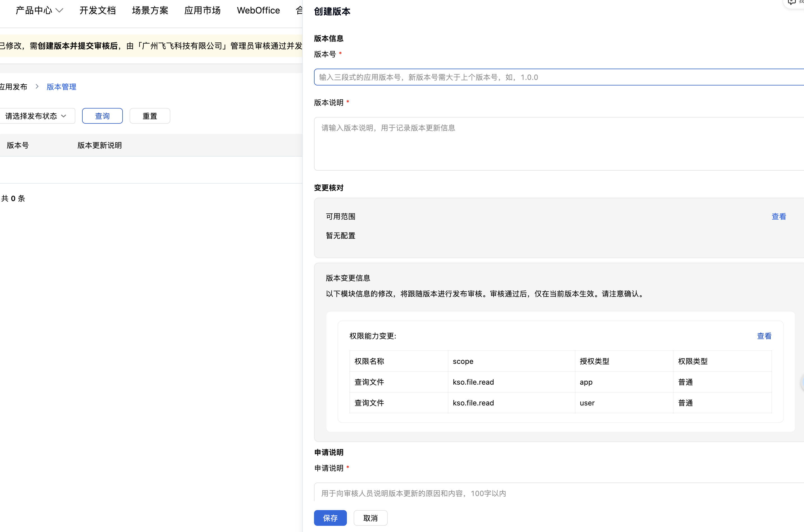Click the 版本管理 breadcrumb link
This screenshot has height=532, width=804.
[x=61, y=87]
